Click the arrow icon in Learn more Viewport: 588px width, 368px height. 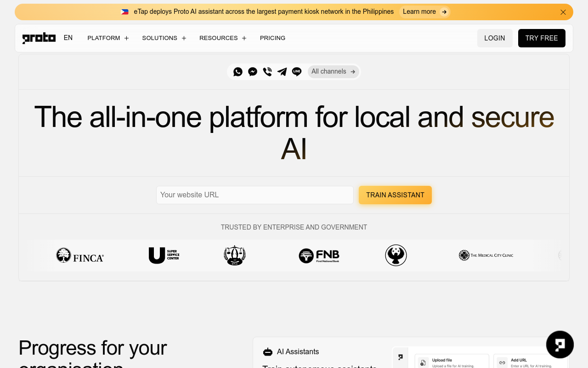coord(444,12)
